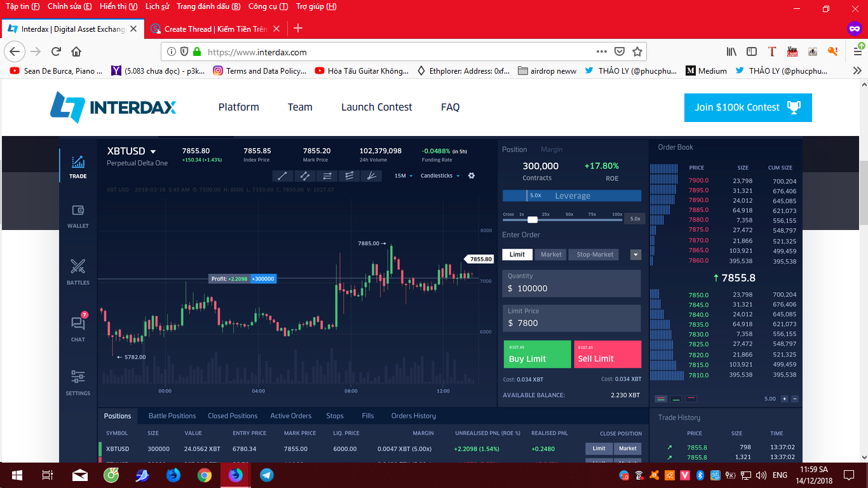Open Telegram from the taskbar
Viewport: 868px width, 488px height.
267,475
